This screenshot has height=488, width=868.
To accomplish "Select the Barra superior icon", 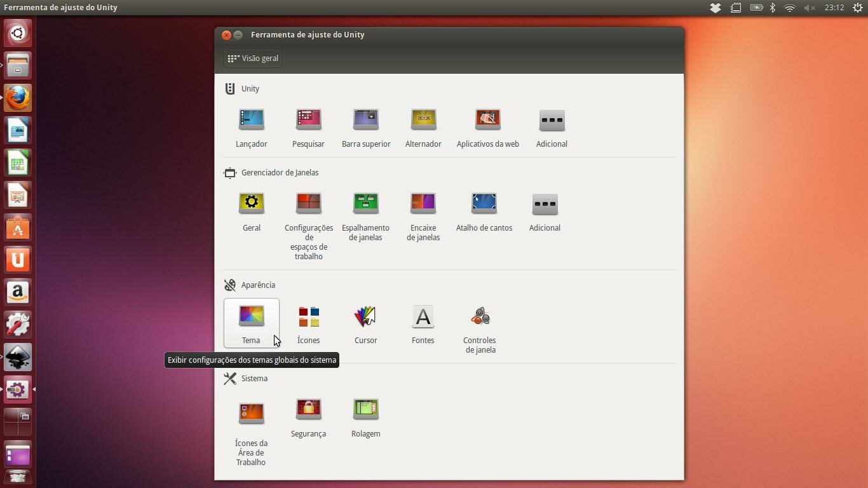I will [366, 119].
